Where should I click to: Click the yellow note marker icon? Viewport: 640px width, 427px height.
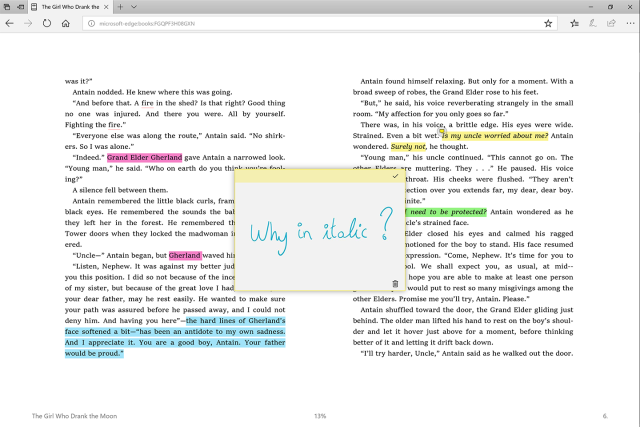[x=442, y=131]
